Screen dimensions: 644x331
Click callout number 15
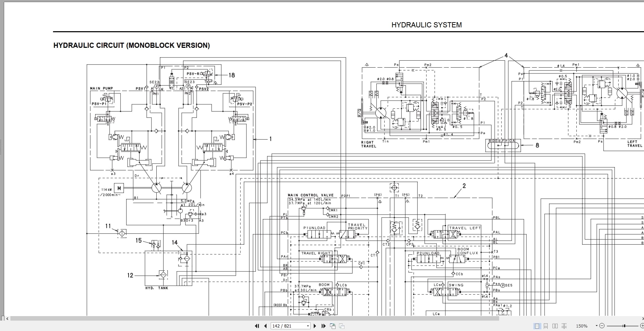139,241
